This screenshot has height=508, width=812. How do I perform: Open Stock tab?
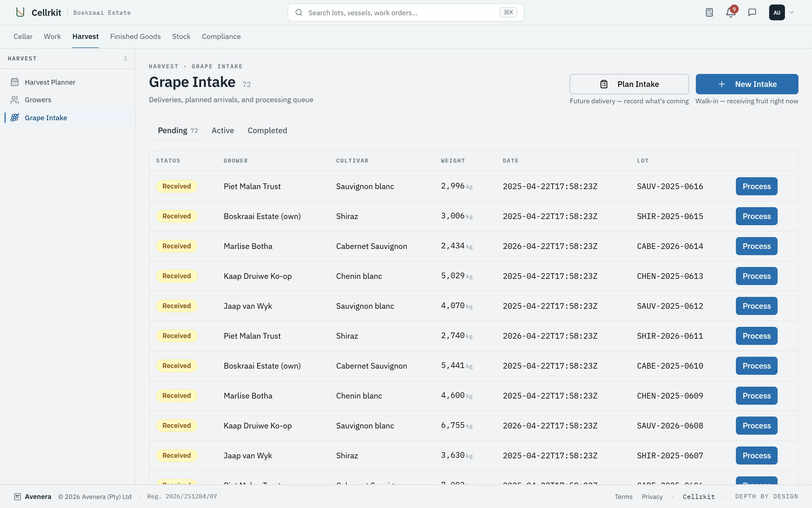point(181,36)
